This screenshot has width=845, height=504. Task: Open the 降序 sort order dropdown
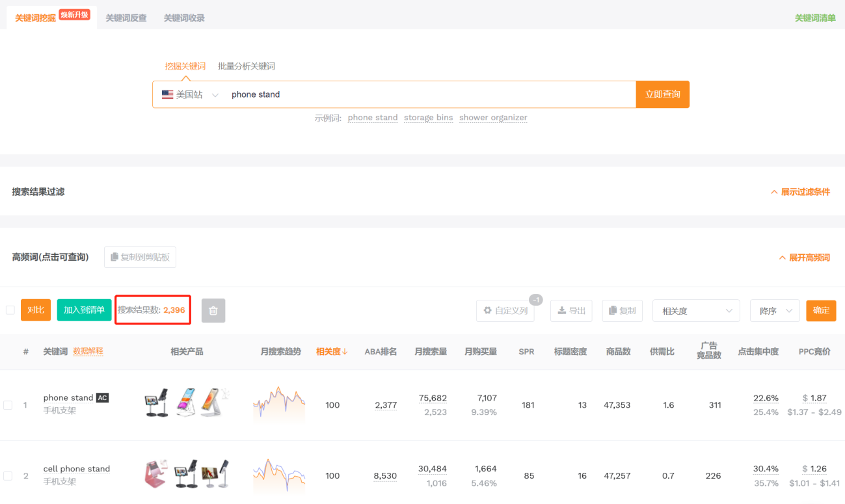click(774, 310)
